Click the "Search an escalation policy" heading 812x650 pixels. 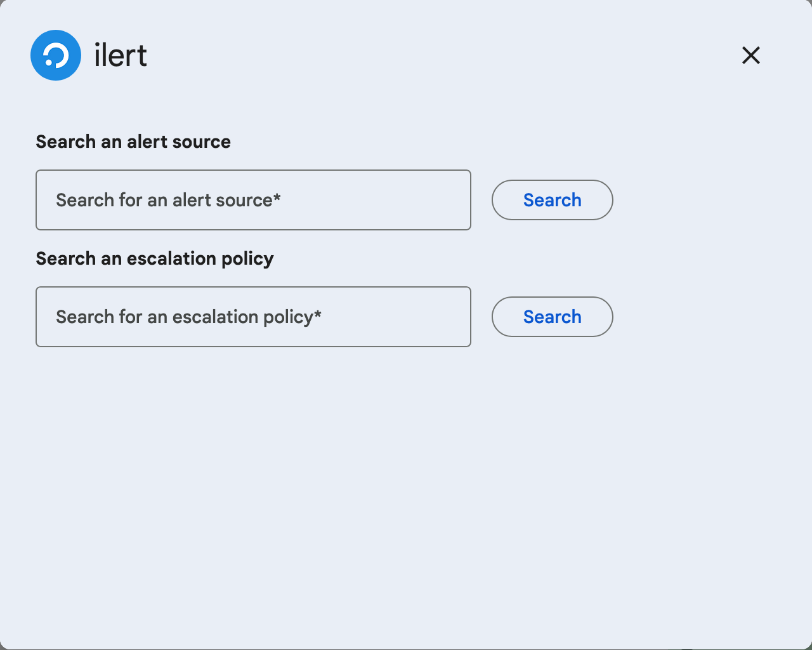[x=155, y=258]
